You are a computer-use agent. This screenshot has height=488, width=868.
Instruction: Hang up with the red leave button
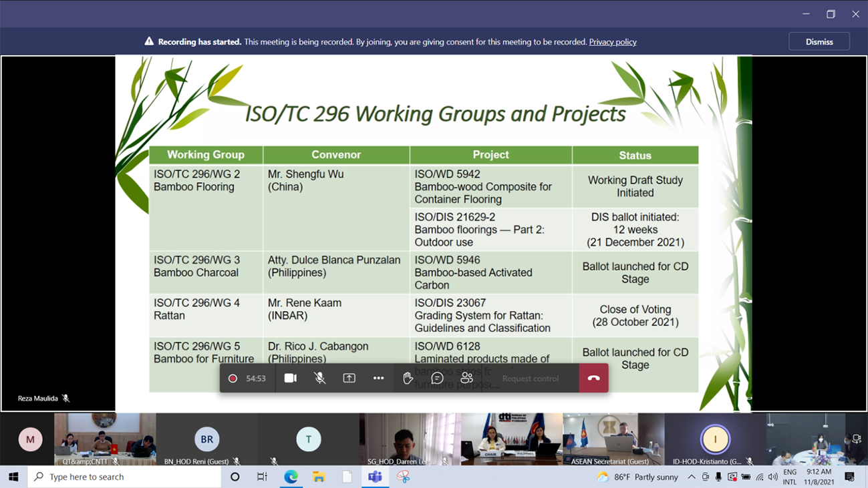593,378
